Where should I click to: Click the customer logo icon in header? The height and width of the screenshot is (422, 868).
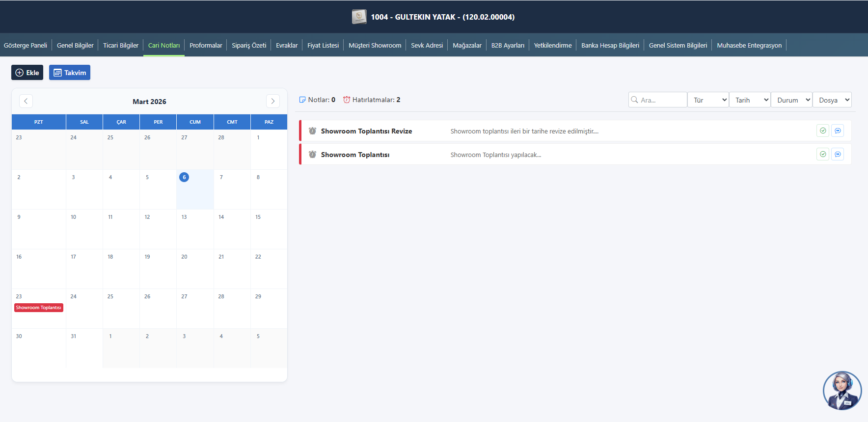(359, 17)
